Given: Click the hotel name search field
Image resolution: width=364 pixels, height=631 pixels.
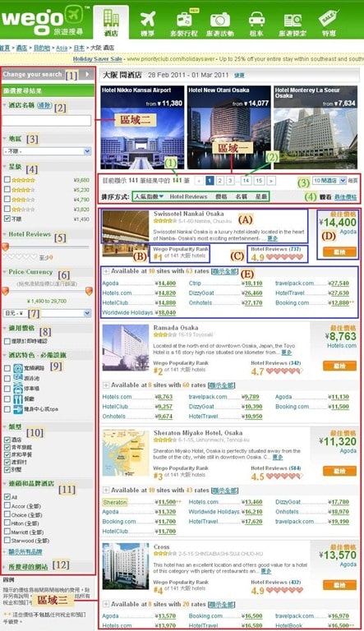Looking at the screenshot, I should tap(47, 120).
